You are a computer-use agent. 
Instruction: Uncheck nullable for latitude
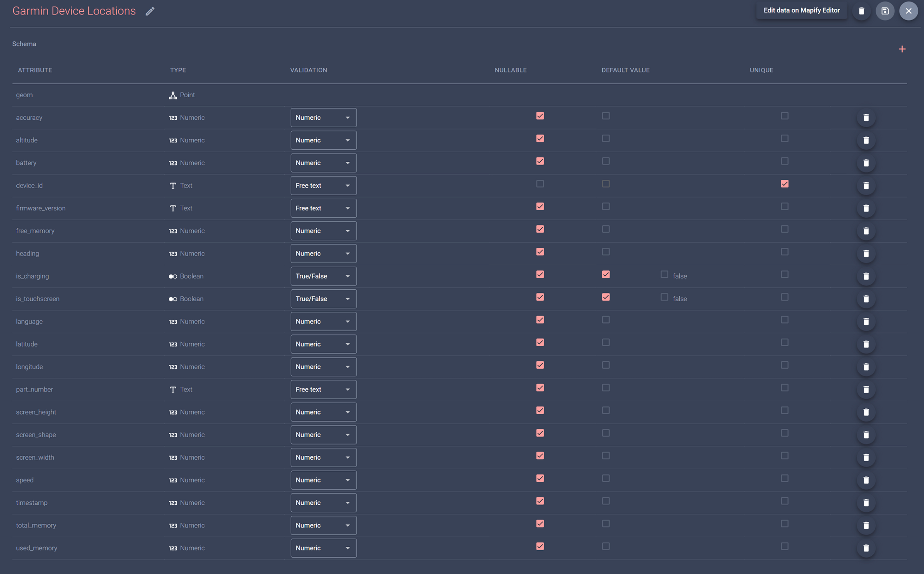click(x=540, y=342)
